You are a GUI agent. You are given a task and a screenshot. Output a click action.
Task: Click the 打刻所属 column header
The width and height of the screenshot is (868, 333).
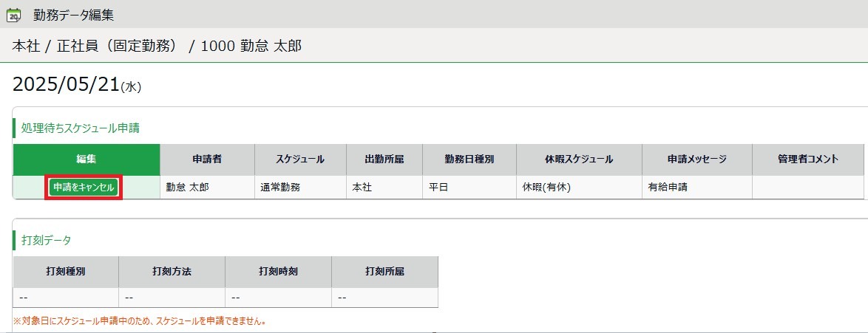(384, 271)
